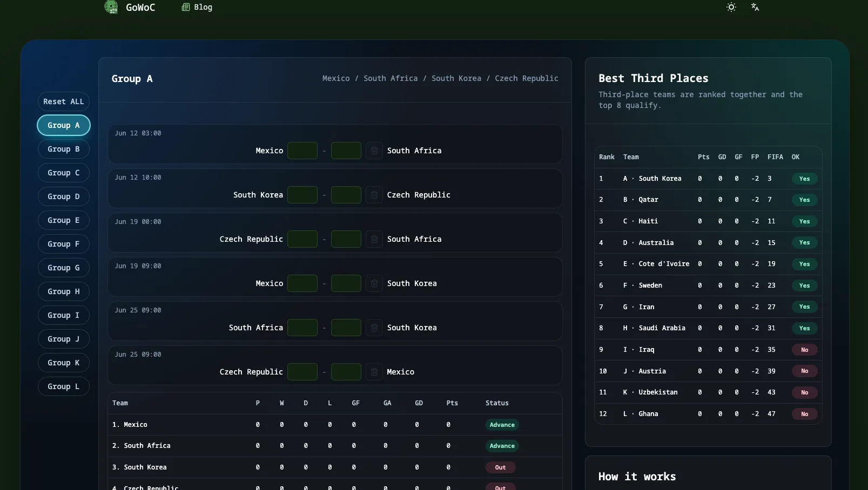Click the 'F · Sweden' row
Screen dimensions: 868x490
click(x=708, y=285)
